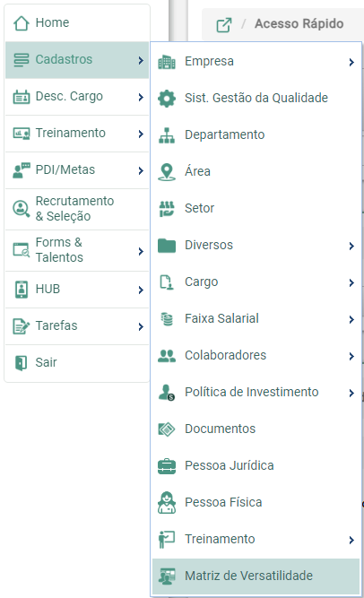The width and height of the screenshot is (364, 598).
Task: Expand the Diversos submenu arrow
Action: (x=351, y=246)
